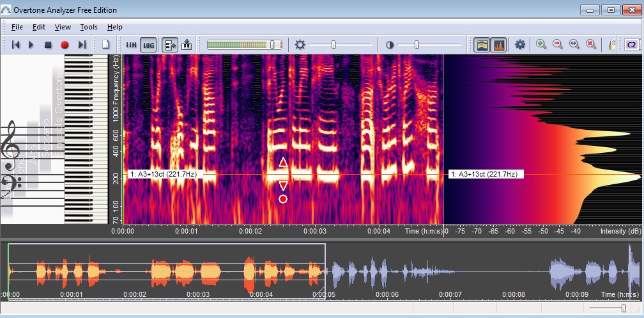Toggle the padlock lock icon
This screenshot has height=318, width=644.
click(x=612, y=44)
